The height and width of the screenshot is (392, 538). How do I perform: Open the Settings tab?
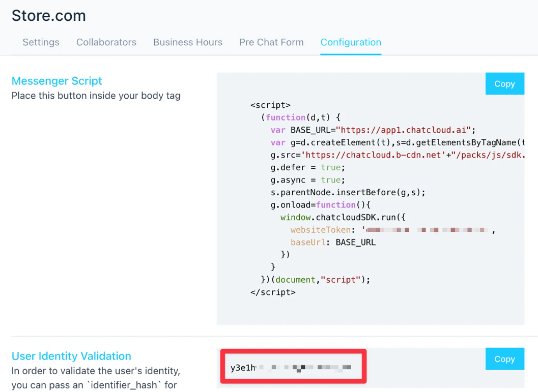[x=41, y=42]
